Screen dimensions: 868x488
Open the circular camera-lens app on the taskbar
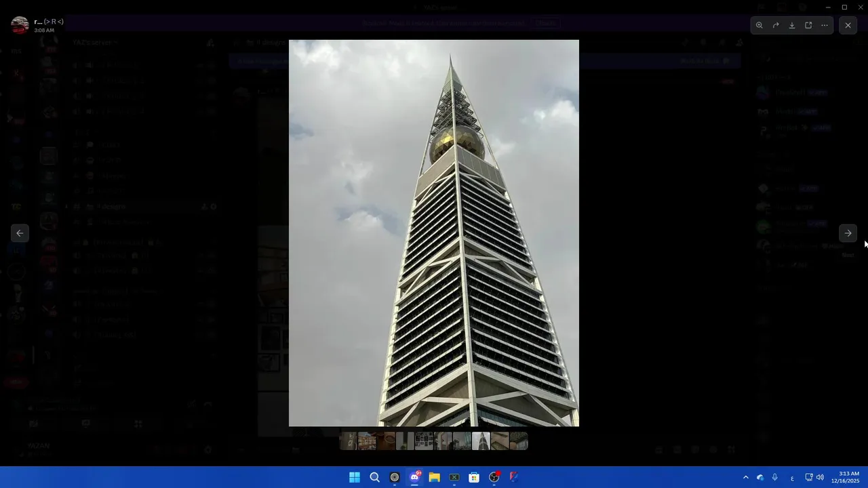pos(395,477)
